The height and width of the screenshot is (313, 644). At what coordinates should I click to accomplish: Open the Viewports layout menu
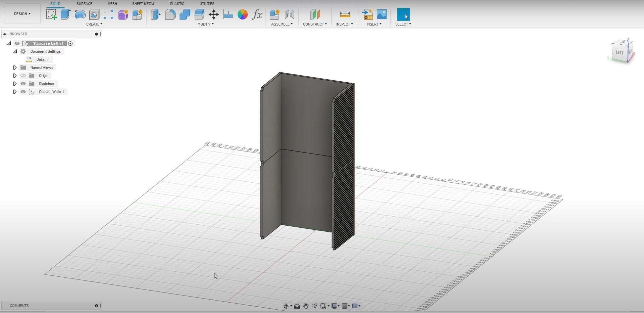pyautogui.click(x=356, y=306)
